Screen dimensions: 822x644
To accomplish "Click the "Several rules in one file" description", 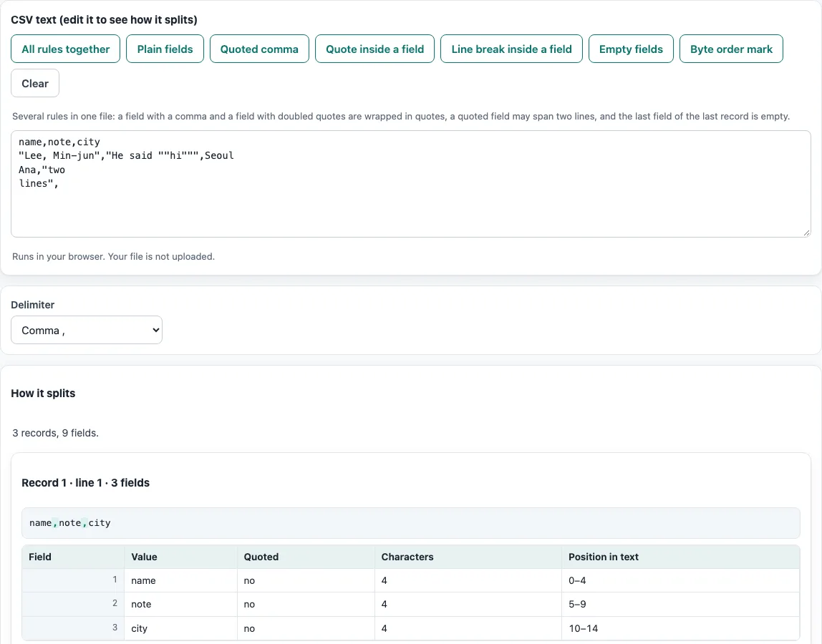I will click(x=400, y=117).
